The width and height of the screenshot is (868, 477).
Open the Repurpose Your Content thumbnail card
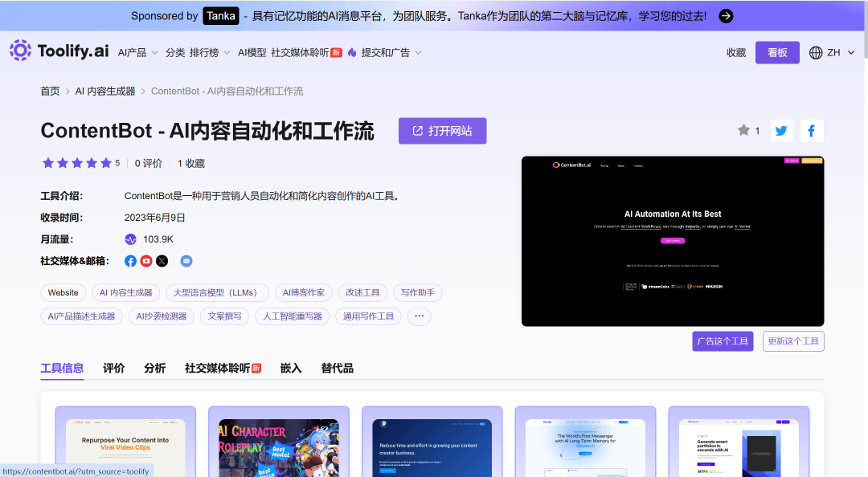point(125,442)
